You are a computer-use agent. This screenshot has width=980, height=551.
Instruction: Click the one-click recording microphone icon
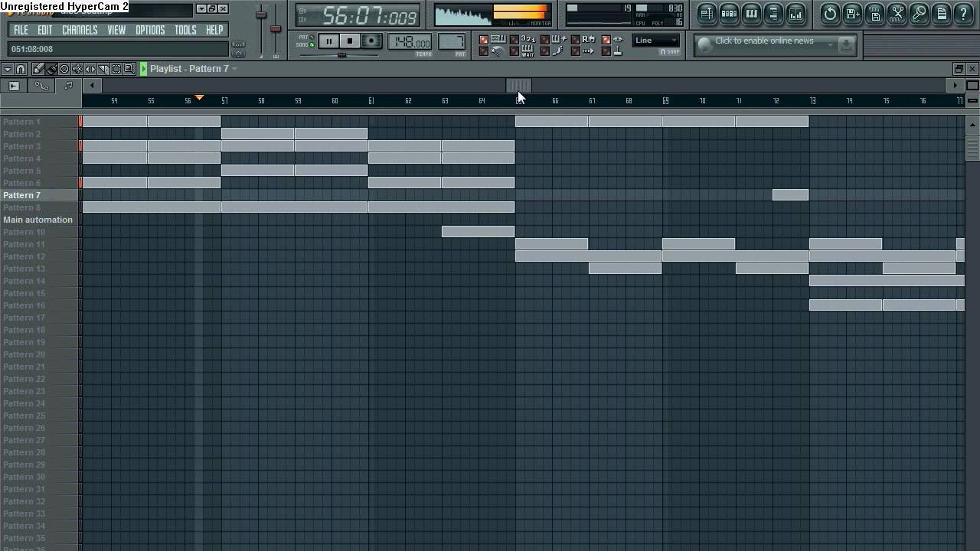click(x=920, y=13)
